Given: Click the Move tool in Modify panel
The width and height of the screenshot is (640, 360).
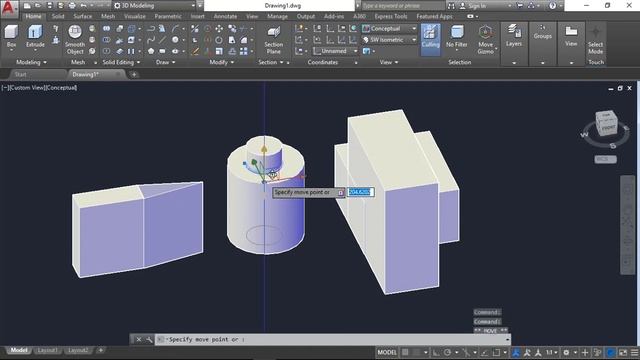Looking at the screenshot, I should 219,29.
